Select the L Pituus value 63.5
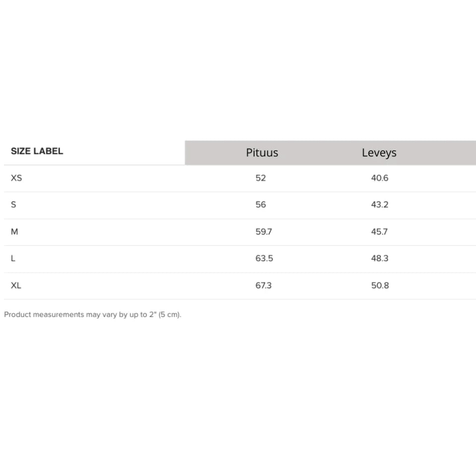Image resolution: width=476 pixels, height=476 pixels. pyautogui.click(x=264, y=258)
